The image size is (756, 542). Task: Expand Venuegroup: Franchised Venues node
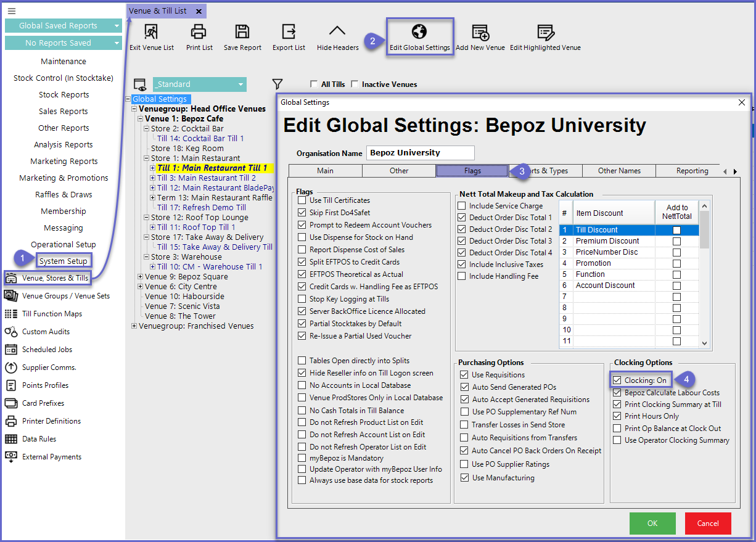click(134, 326)
